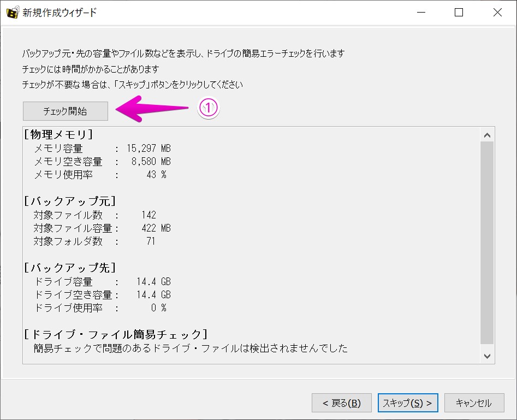Click the 新規作成ウィザード title text
517x420 pixels.
(x=60, y=13)
